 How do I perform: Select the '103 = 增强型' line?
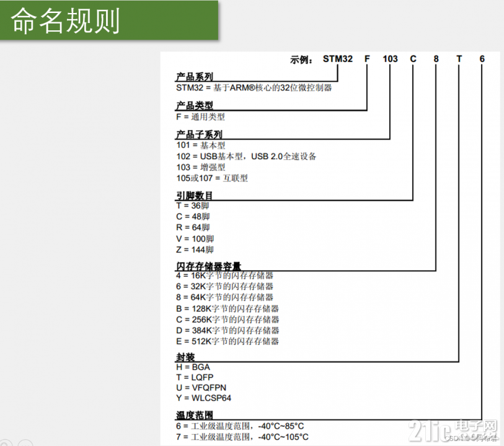201,167
